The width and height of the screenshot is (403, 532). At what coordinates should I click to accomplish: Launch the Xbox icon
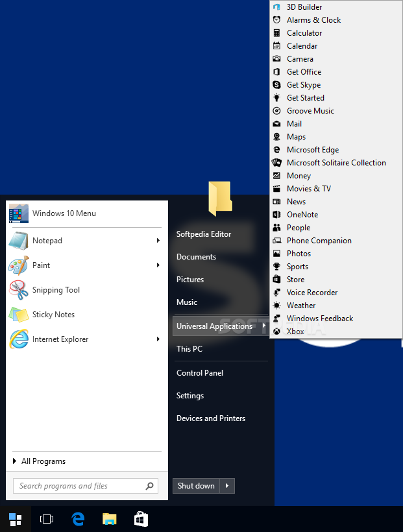pos(276,331)
